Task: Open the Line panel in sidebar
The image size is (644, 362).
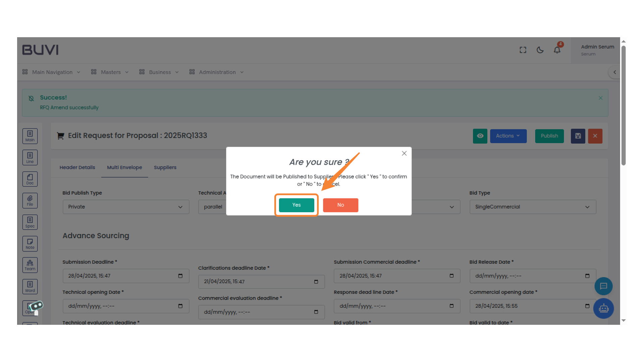Action: tap(30, 158)
